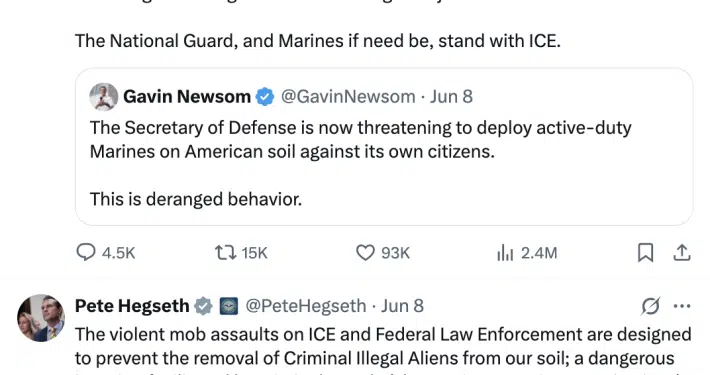Screen dimensions: 710x375
Task: Click the Gavin Newsom display name
Action: (x=187, y=97)
